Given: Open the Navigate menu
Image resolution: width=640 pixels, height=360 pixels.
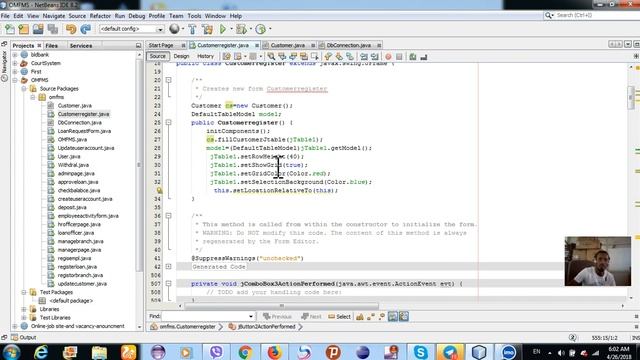Looking at the screenshot, I should (54, 16).
